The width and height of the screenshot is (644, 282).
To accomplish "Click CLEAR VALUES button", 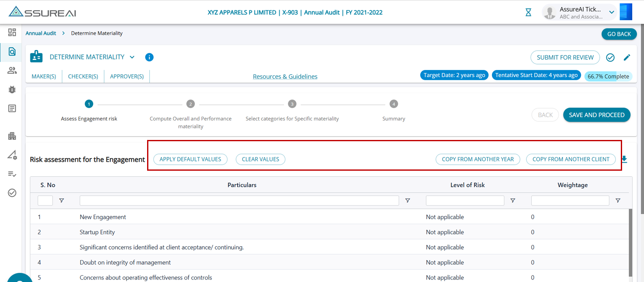I will pyautogui.click(x=260, y=159).
